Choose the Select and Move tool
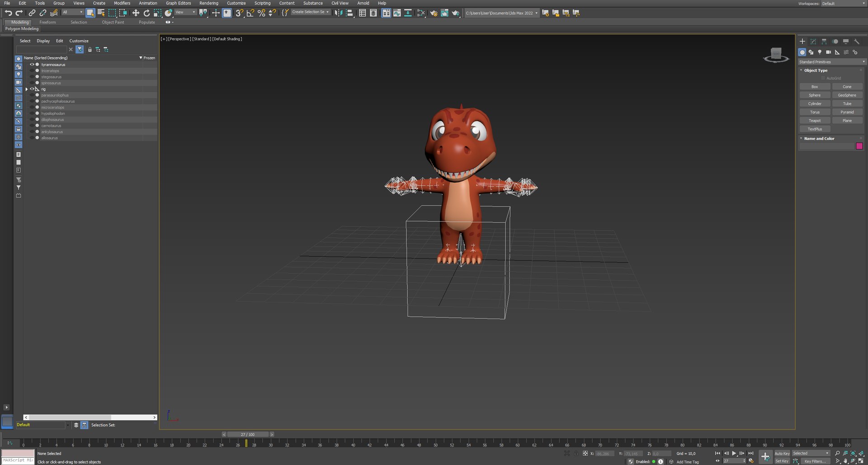This screenshot has width=868, height=465. (136, 13)
